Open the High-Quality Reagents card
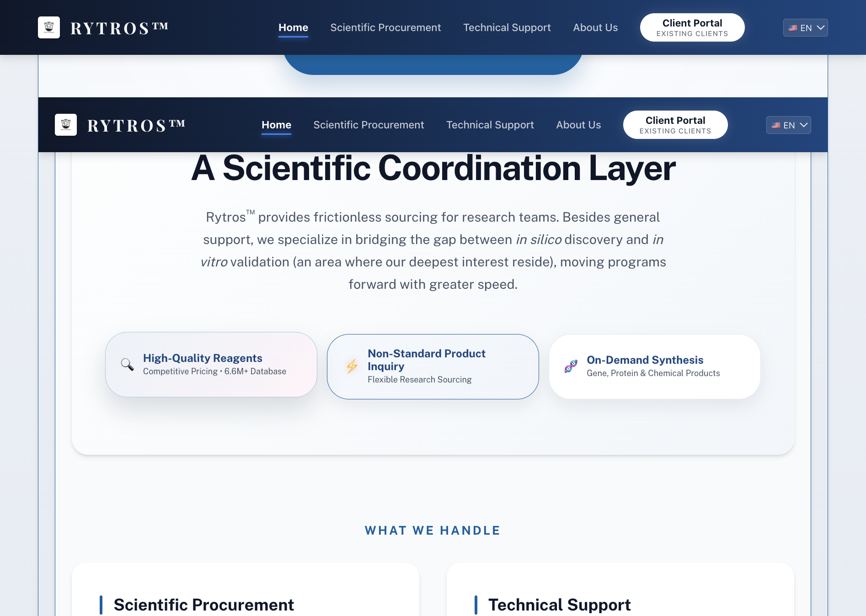 click(x=211, y=364)
